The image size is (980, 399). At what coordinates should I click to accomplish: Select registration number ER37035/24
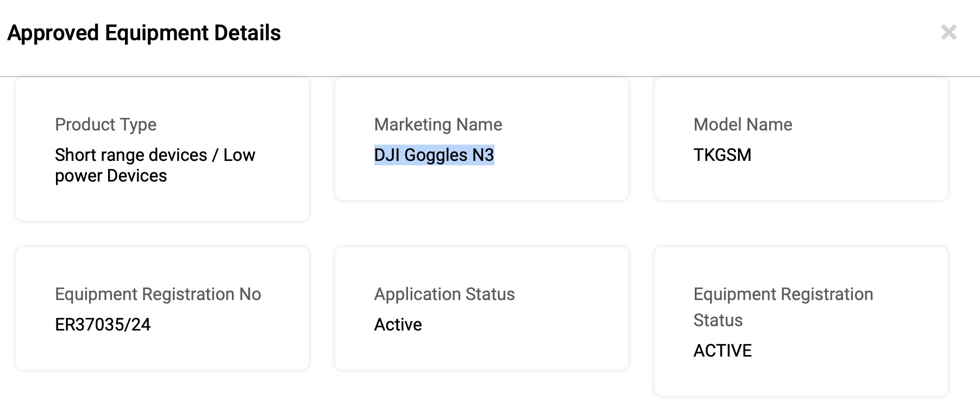coord(103,325)
